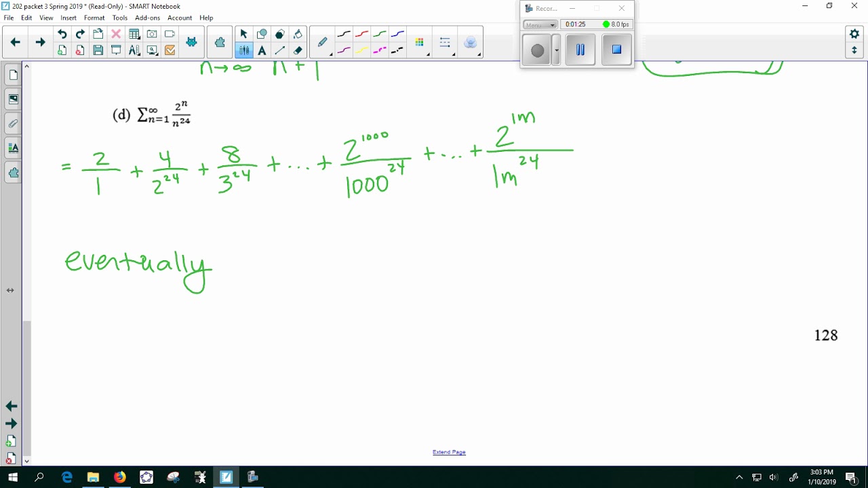Screen dimensions: 868x488
Task: Pause the screen recording
Action: [x=580, y=50]
